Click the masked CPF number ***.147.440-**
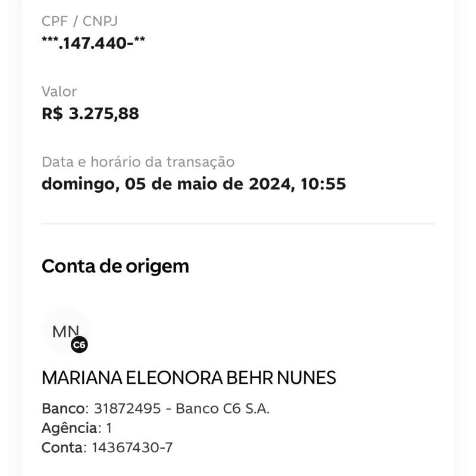Image resolution: width=476 pixels, height=476 pixels. [93, 43]
